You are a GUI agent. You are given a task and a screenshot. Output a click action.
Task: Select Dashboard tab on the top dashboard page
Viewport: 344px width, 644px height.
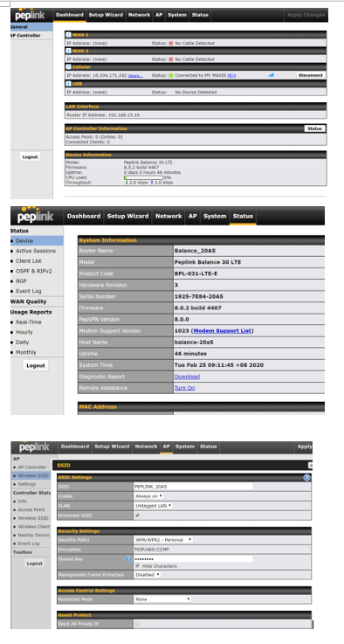pyautogui.click(x=69, y=15)
